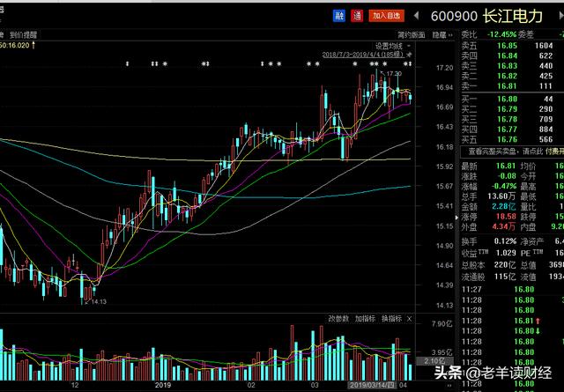
Task: Open 到价提醒 price alert
Action: tap(23, 35)
